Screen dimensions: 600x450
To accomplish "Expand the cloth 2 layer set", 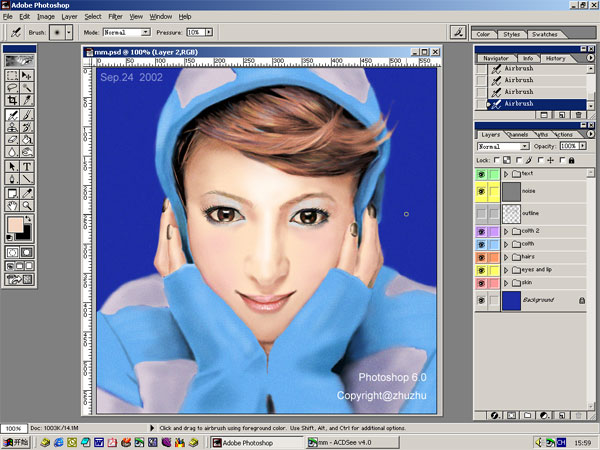I will [506, 231].
